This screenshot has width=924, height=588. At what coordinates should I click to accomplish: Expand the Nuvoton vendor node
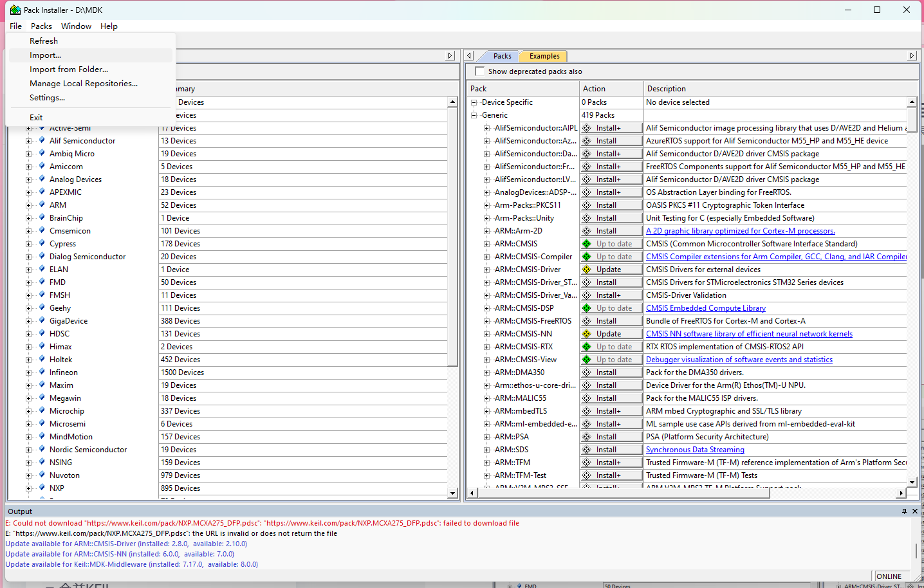[28, 475]
